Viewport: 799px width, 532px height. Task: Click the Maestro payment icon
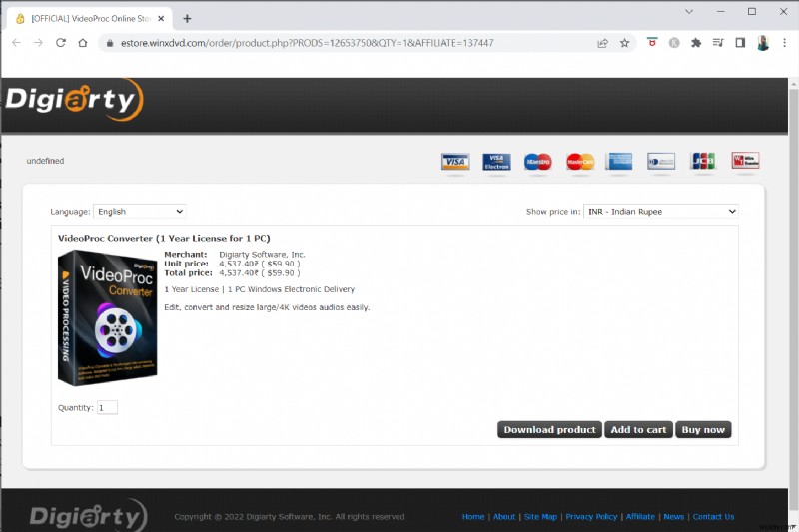click(538, 162)
